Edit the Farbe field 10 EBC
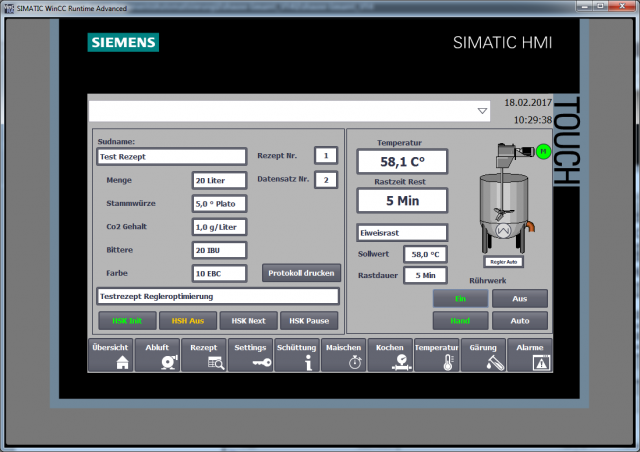 (x=219, y=273)
